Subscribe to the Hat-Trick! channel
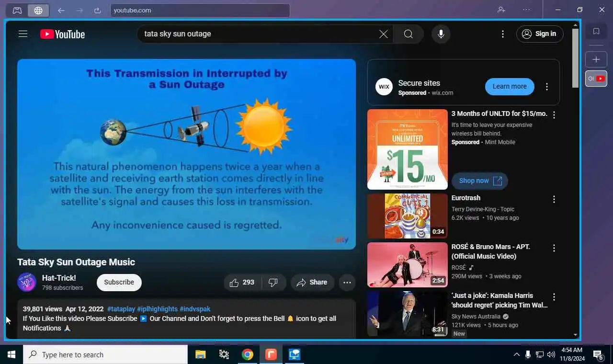 click(119, 283)
